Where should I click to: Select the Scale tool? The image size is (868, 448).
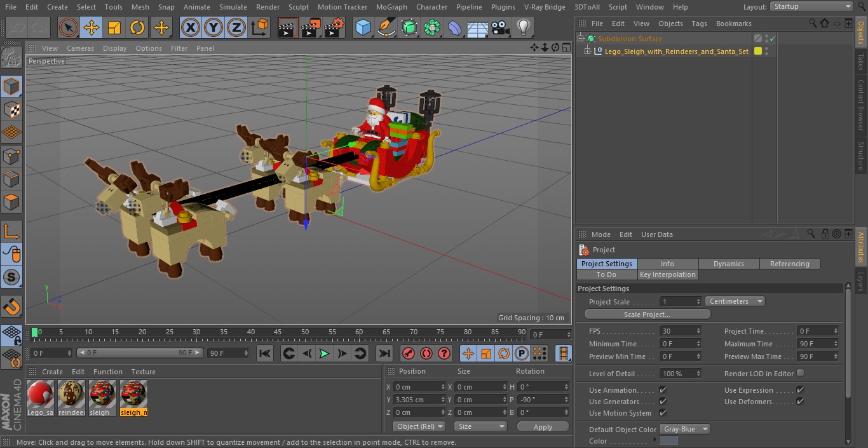click(x=114, y=27)
